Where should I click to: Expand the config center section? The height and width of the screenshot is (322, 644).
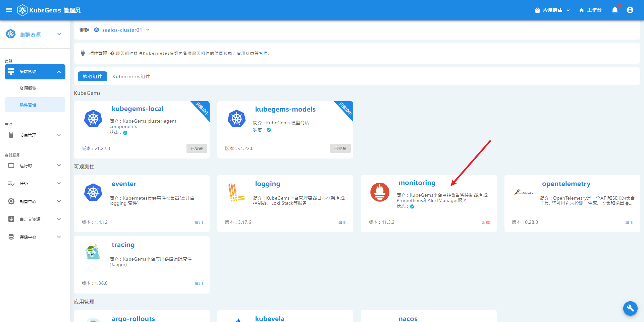pos(59,201)
